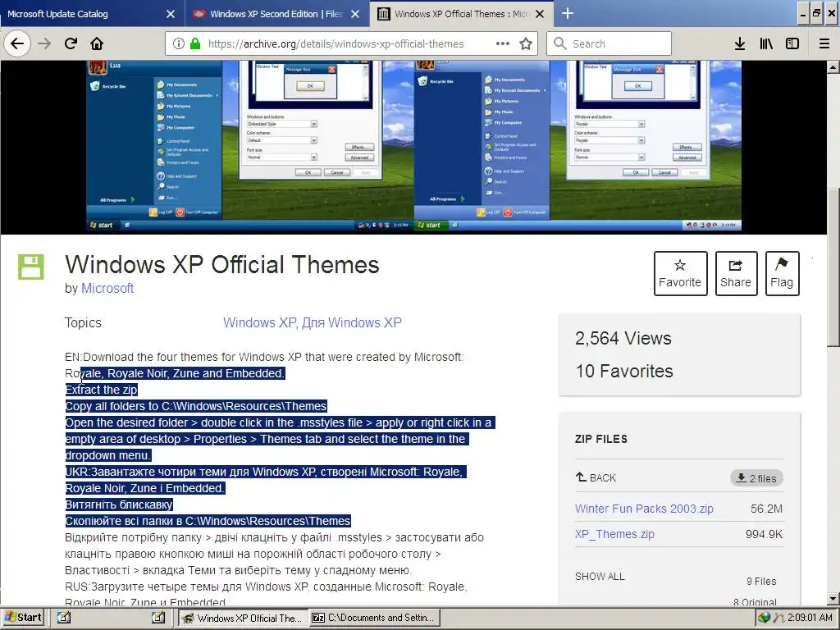Open the Windows Start button

coord(22,618)
